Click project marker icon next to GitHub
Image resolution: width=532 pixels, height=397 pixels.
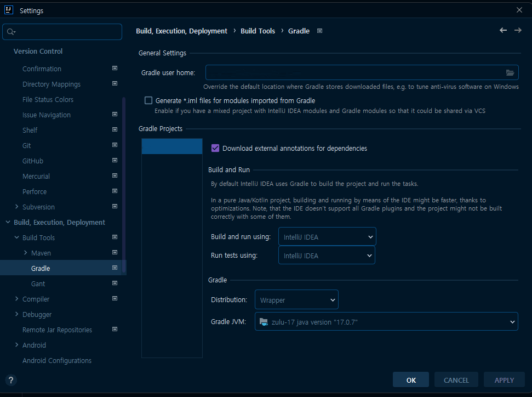pos(115,160)
